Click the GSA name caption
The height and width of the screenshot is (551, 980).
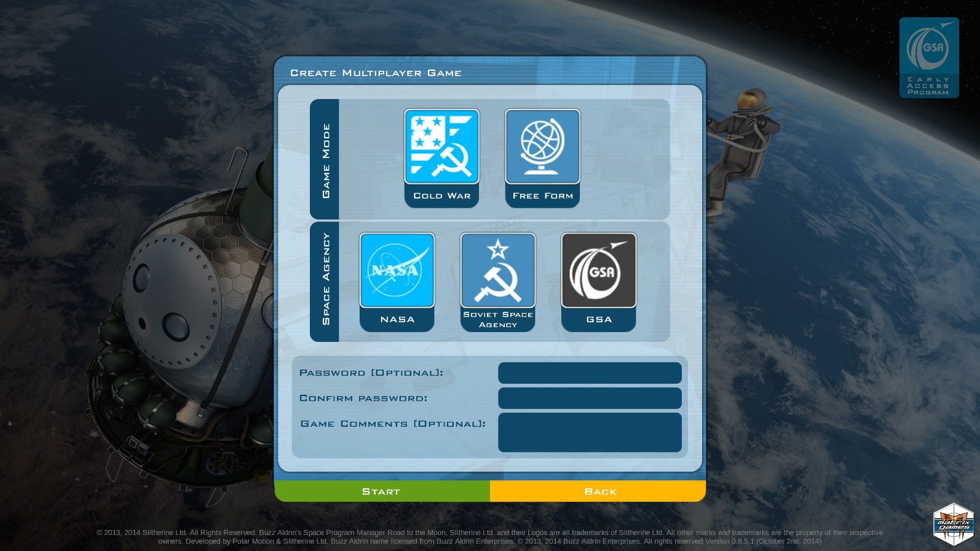click(x=599, y=320)
